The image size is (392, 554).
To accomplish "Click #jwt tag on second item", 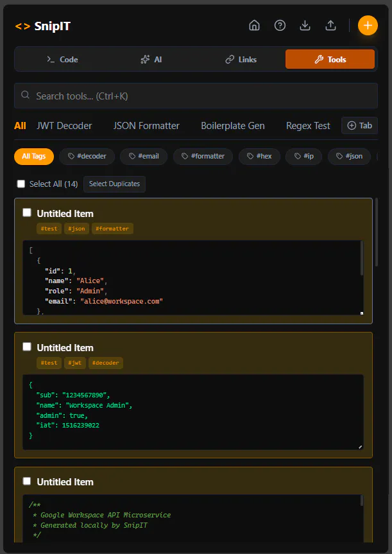I will tap(75, 363).
